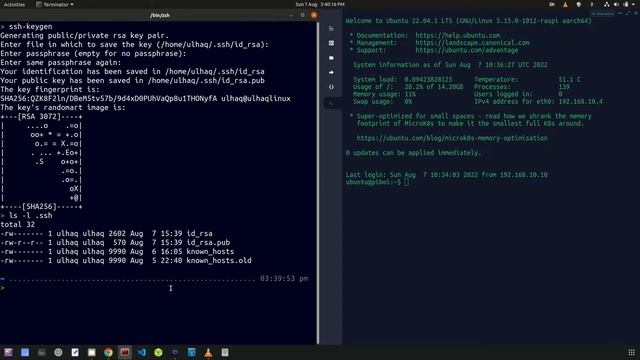Open the clock showing Sun 7 Aug
The image size is (640, 360).
point(320,4)
